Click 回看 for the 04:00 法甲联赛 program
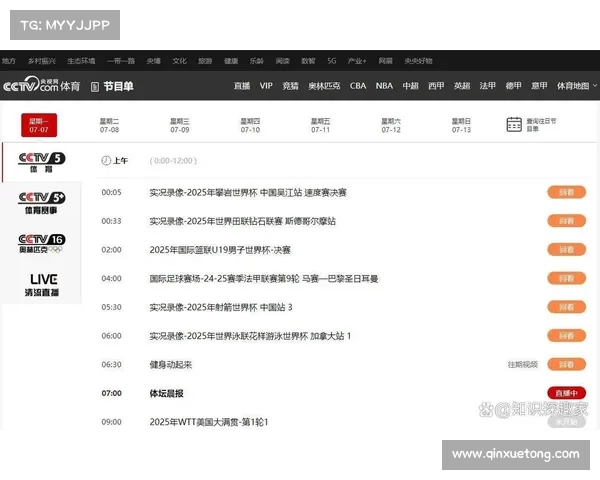The height and width of the screenshot is (480, 600). pyautogui.click(x=566, y=278)
